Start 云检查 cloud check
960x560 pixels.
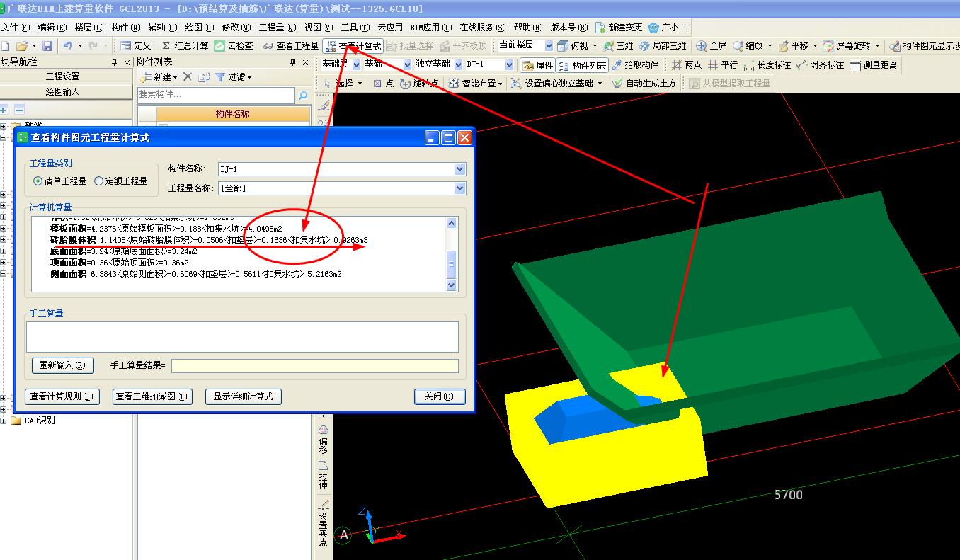point(234,45)
